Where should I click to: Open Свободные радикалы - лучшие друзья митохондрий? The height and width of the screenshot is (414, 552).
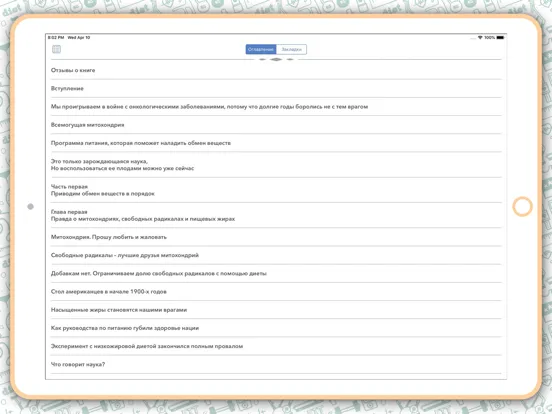click(x=276, y=256)
